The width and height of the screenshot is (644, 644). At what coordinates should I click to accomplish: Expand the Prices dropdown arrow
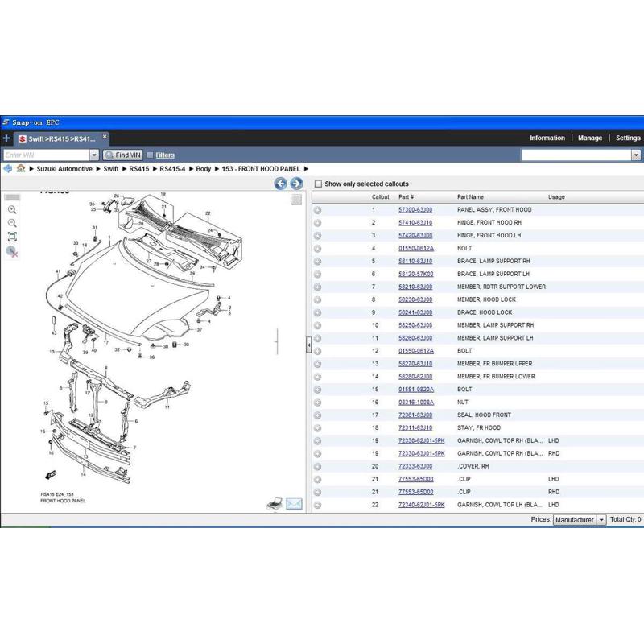601,520
